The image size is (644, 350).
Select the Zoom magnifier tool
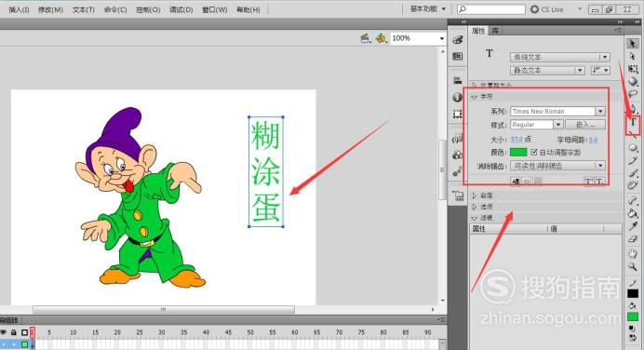633,267
